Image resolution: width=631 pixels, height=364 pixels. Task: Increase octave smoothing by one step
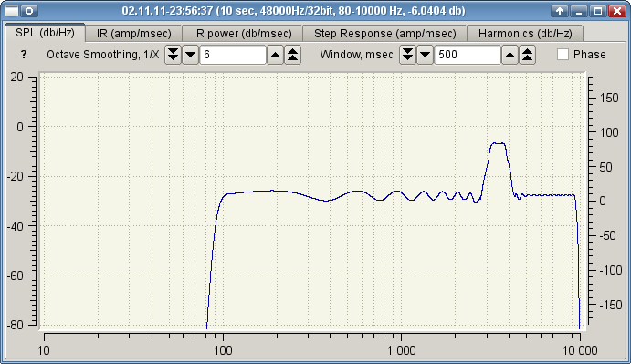pos(275,55)
